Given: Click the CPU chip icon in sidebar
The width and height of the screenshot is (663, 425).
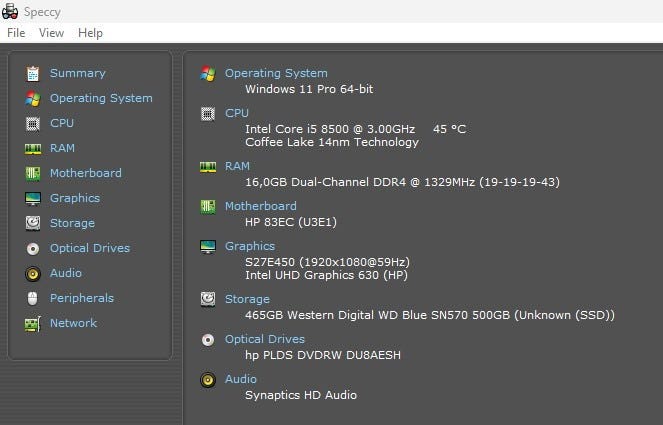Looking at the screenshot, I should click(33, 123).
